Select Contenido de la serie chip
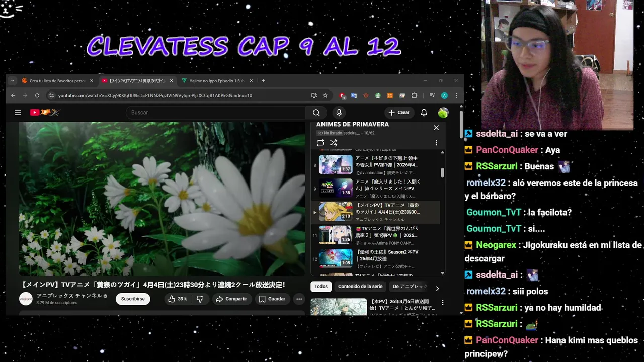 coord(360,287)
